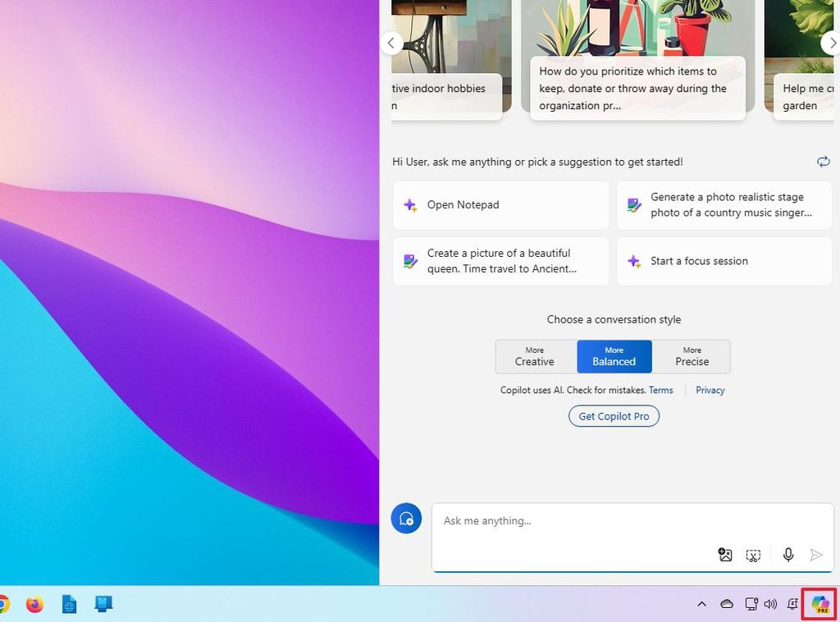Open the Privacy link
840x622 pixels.
pyautogui.click(x=710, y=390)
